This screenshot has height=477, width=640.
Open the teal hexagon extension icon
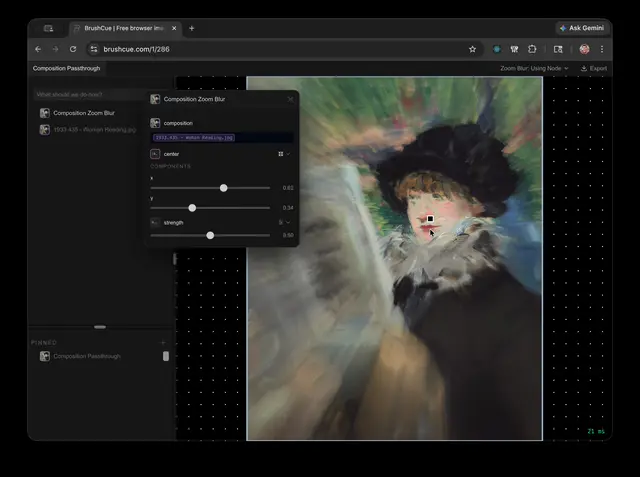tap(497, 49)
